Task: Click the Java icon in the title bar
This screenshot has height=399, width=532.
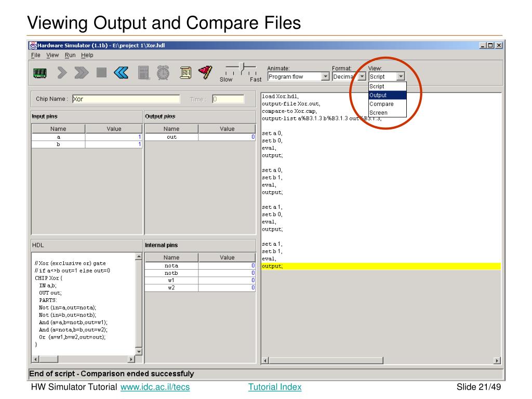Action: pyautogui.click(x=33, y=46)
